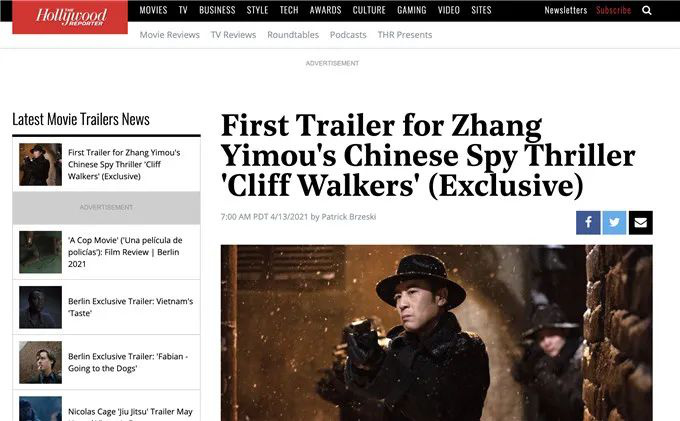Viewport: 680px width, 421px height.
Task: Click the red Subscribe link
Action: tap(613, 10)
